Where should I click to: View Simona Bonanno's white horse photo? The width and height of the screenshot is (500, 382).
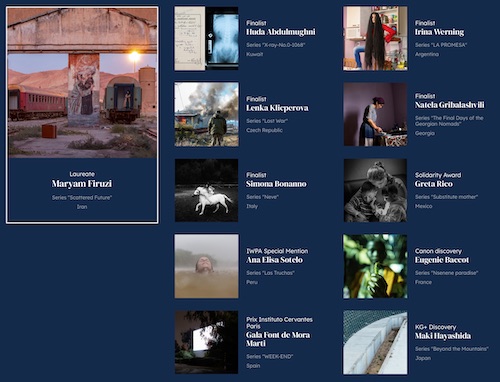[207, 190]
